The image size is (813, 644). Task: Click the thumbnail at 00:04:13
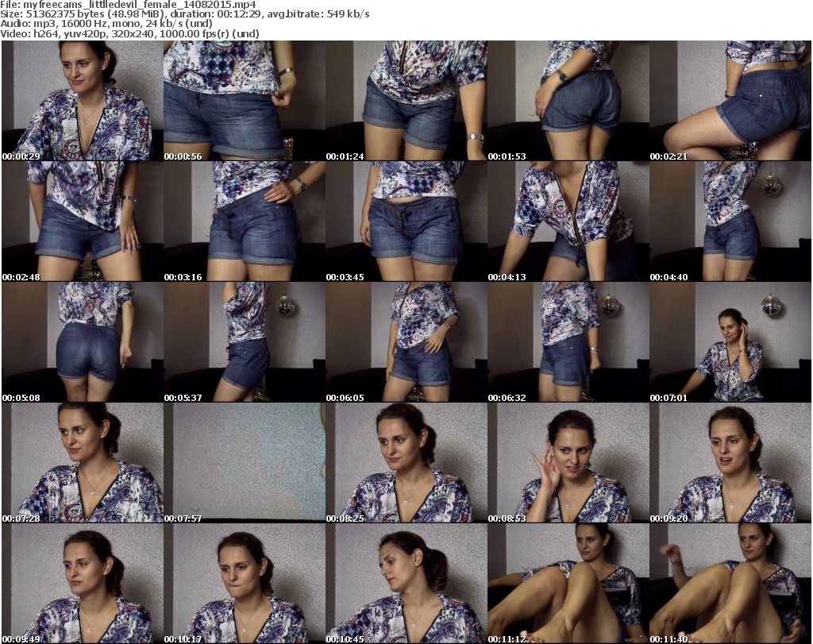pyautogui.click(x=568, y=222)
